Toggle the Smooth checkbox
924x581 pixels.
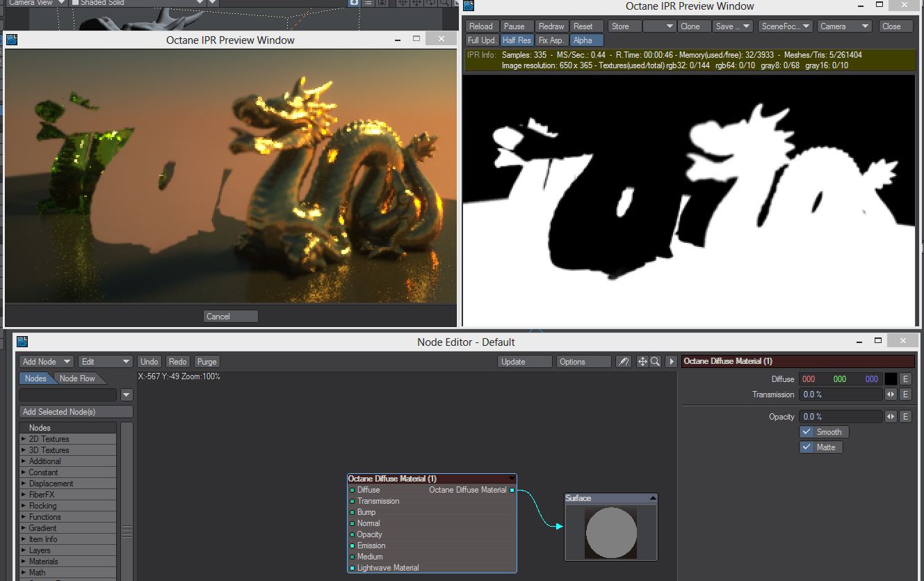click(825, 432)
